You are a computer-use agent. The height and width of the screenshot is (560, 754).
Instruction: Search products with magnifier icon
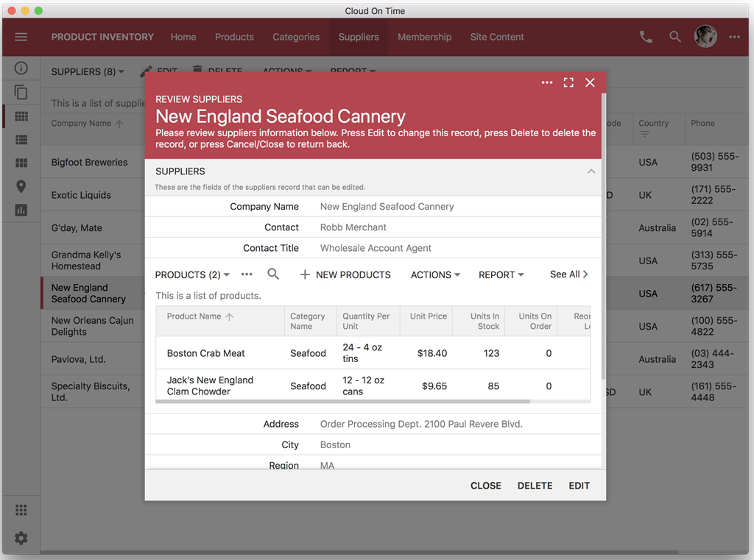coord(273,274)
